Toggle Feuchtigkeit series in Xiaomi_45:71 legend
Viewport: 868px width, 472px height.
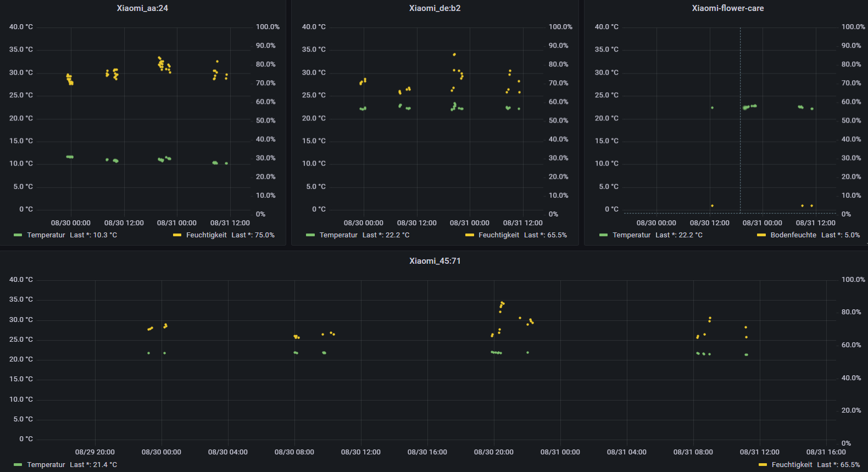point(792,465)
